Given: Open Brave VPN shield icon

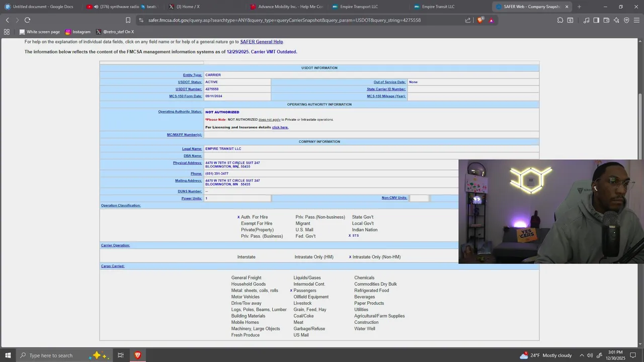Looking at the screenshot, I should pos(626,20).
